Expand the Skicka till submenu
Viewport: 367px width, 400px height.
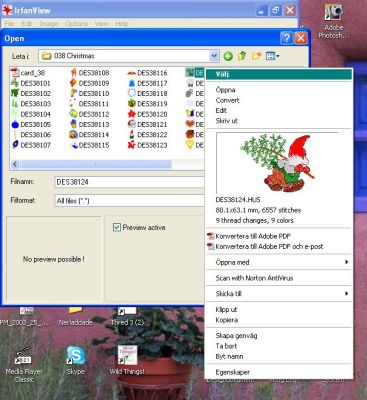[x=279, y=294]
